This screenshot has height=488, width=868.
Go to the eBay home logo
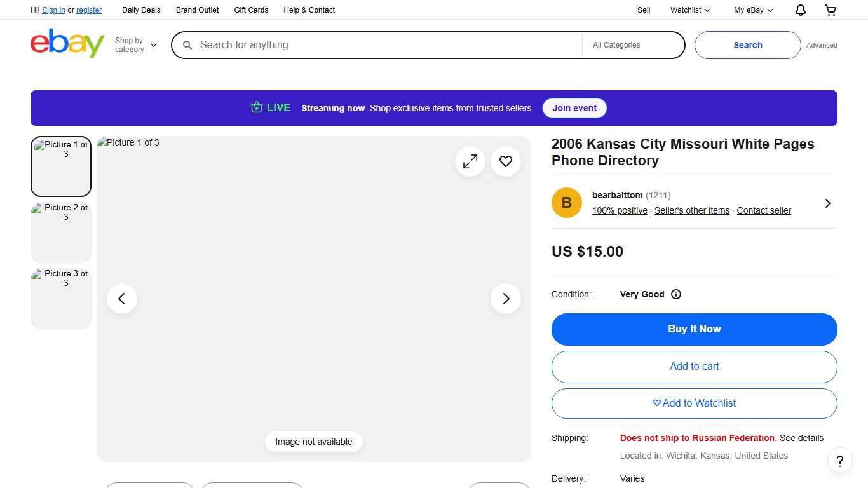[67, 43]
